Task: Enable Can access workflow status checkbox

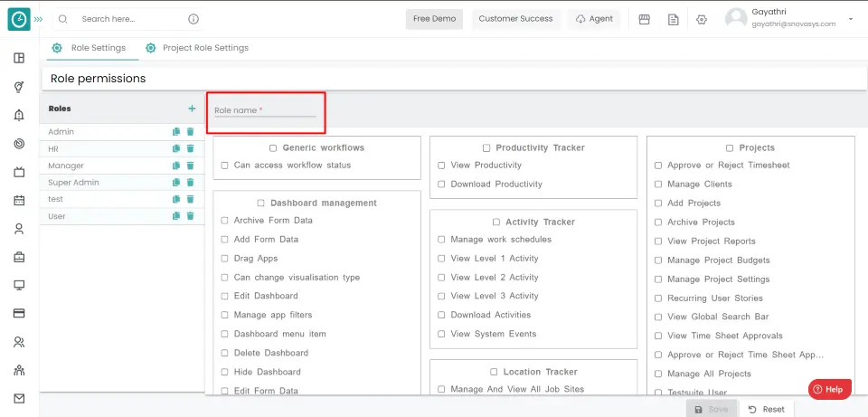Action: [x=224, y=166]
